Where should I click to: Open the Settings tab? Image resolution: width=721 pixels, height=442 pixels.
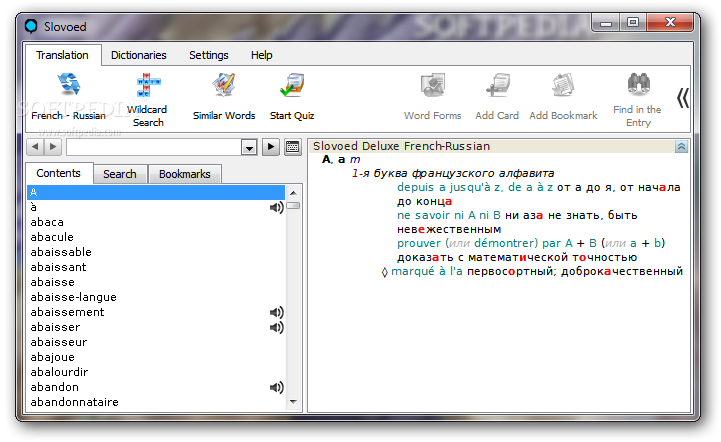point(209,55)
